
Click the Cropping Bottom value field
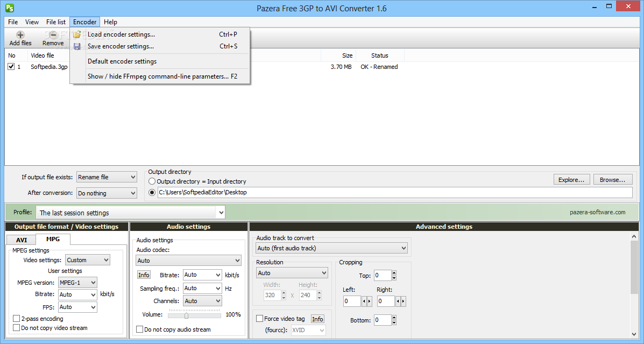(383, 320)
